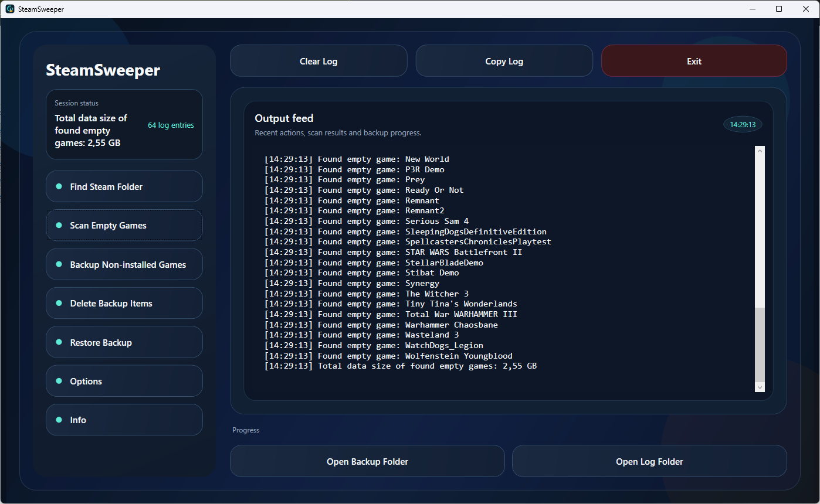Image resolution: width=820 pixels, height=504 pixels.
Task: Click the Output feed heading
Action: pyautogui.click(x=284, y=118)
